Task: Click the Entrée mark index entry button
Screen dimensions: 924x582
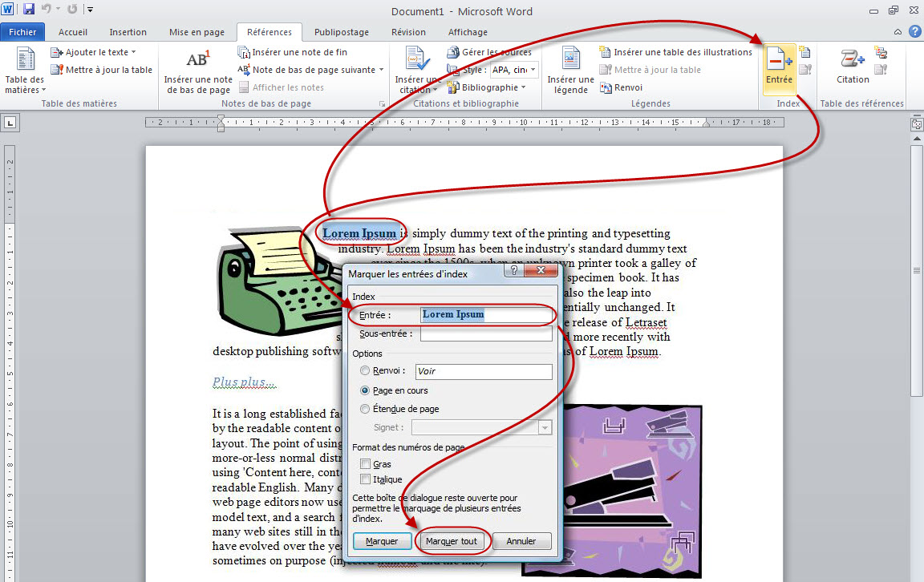Action: tap(779, 70)
